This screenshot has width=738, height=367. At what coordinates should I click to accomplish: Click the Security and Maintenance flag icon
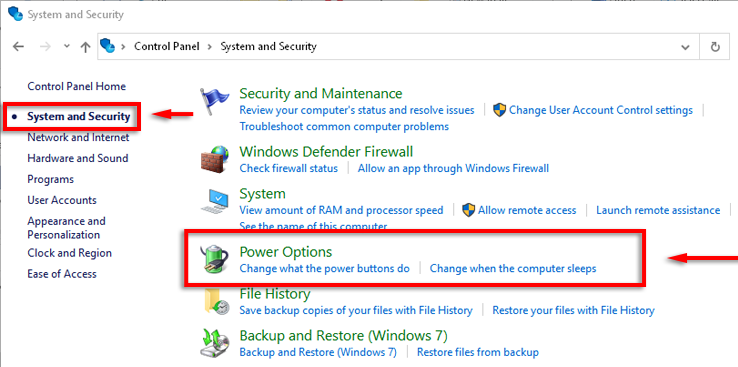pyautogui.click(x=215, y=102)
